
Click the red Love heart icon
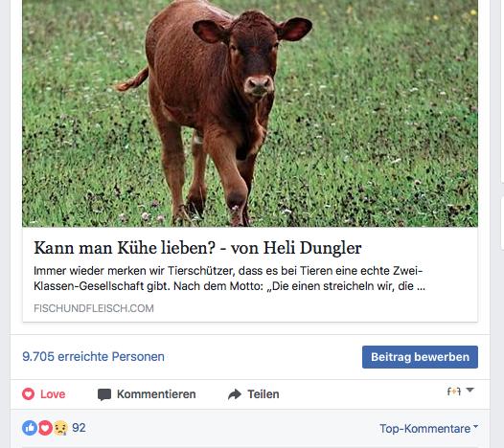pos(29,394)
